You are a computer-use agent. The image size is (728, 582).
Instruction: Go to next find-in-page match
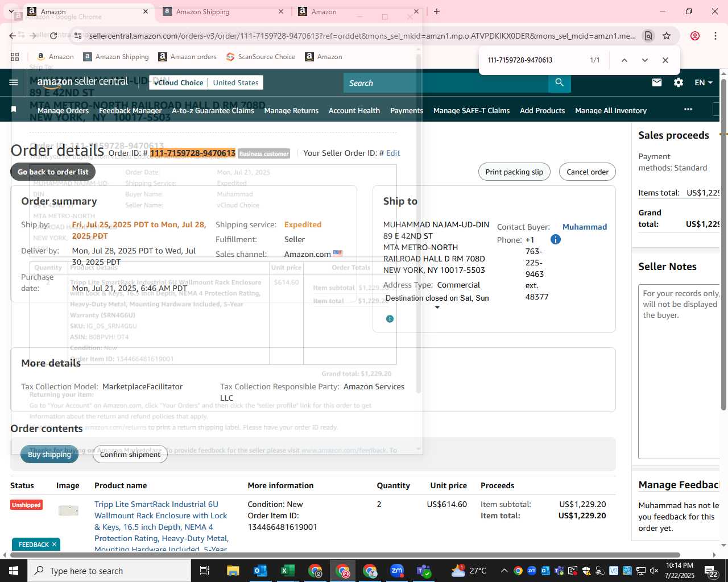coord(644,60)
